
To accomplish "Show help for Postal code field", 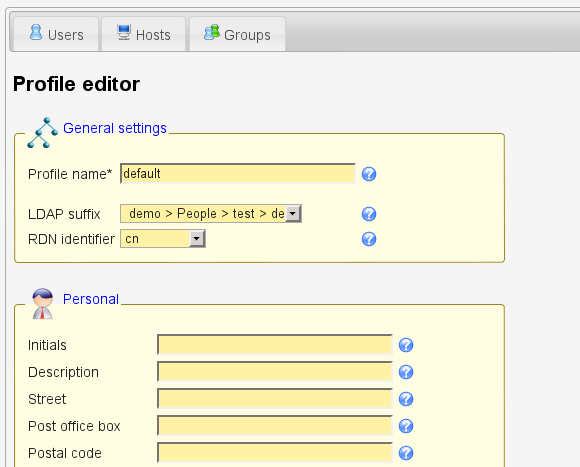I will (x=406, y=453).
